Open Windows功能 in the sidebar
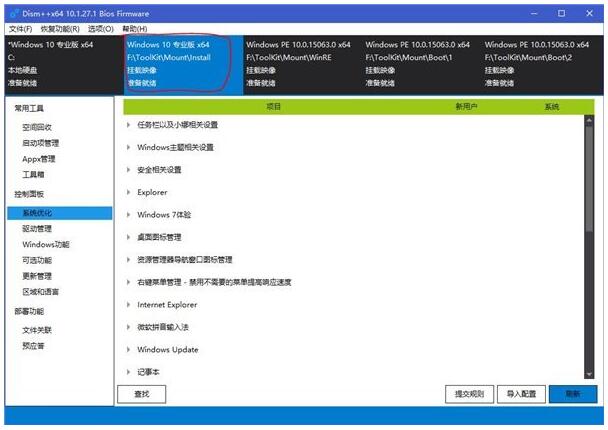Screen dimensions: 608x430 46,245
